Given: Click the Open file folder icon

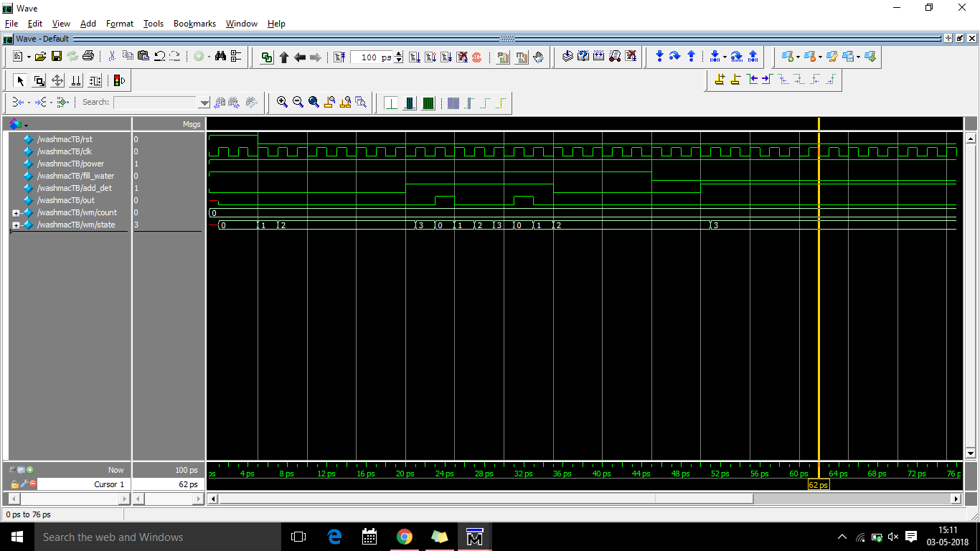Looking at the screenshot, I should pos(40,57).
